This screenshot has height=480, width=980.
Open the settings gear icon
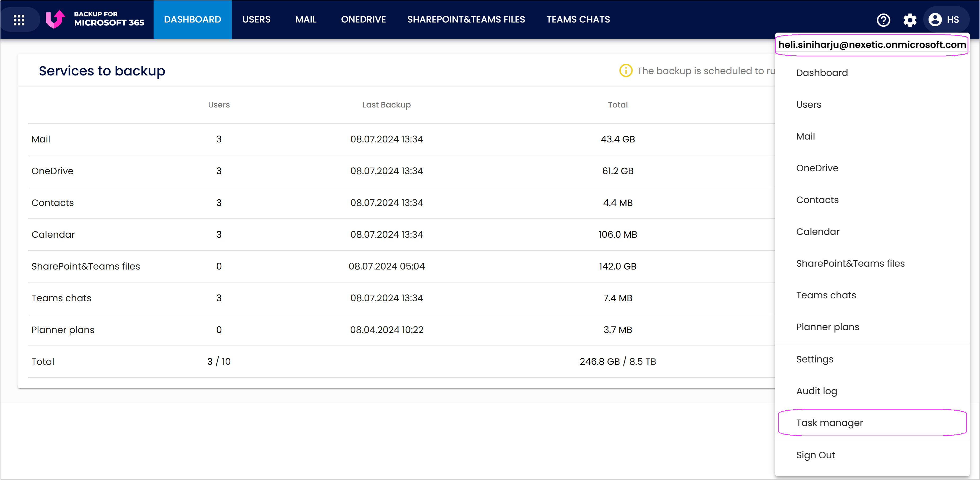[910, 20]
